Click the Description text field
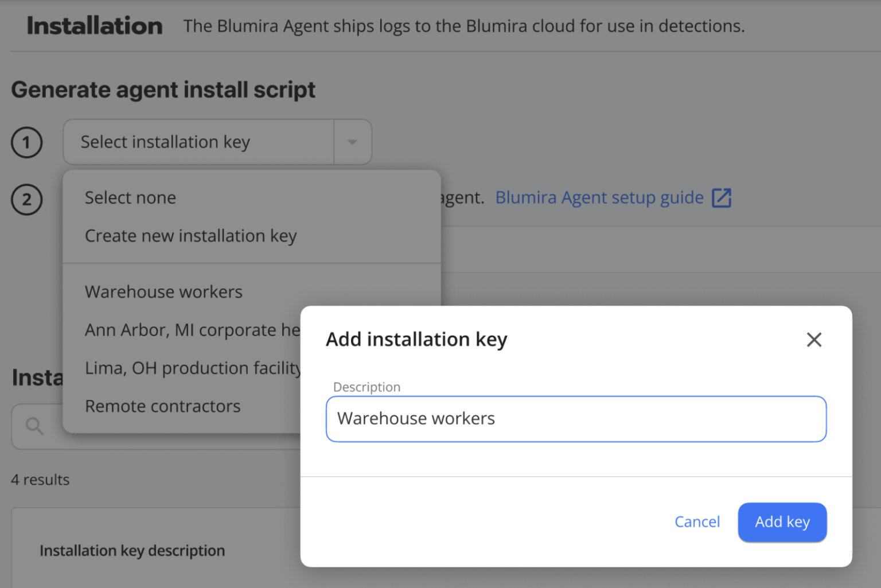The image size is (881, 588). pos(575,419)
